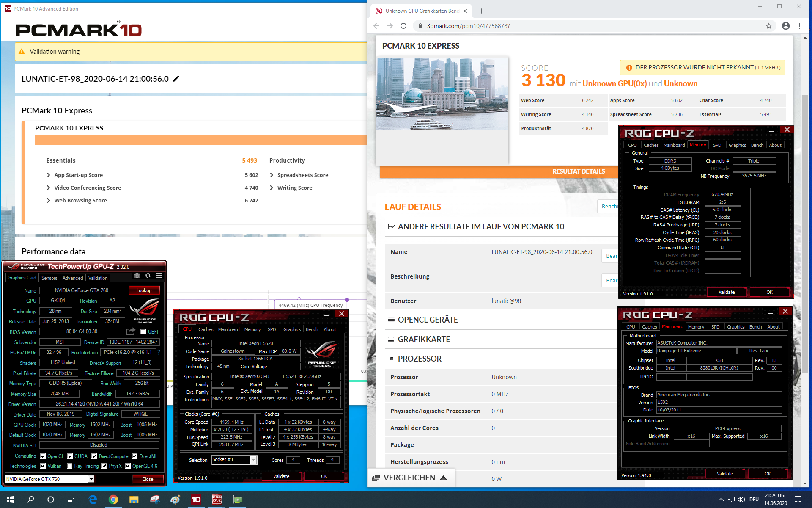Click the purple CPU frequency graph marker

pos(347,300)
